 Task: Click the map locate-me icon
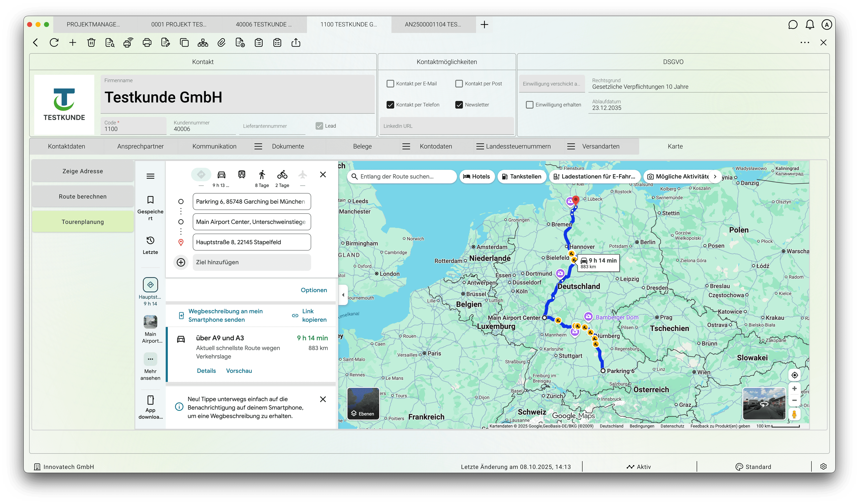(795, 375)
